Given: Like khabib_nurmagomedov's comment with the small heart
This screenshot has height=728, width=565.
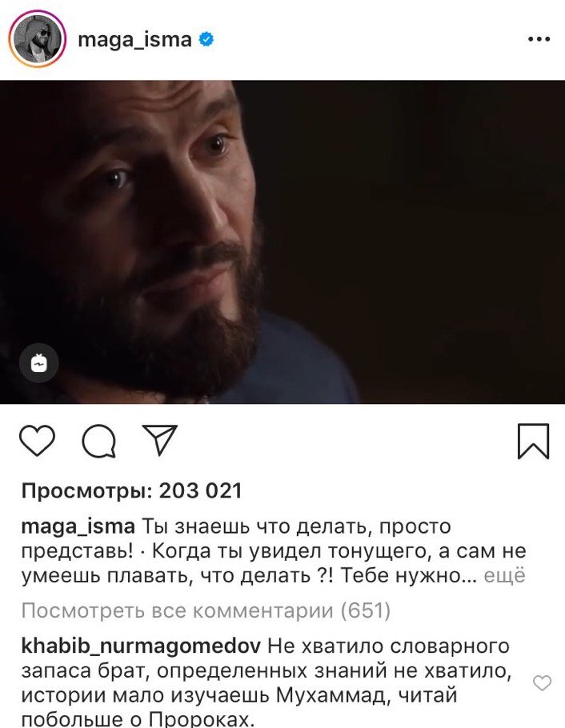Looking at the screenshot, I should [x=542, y=683].
